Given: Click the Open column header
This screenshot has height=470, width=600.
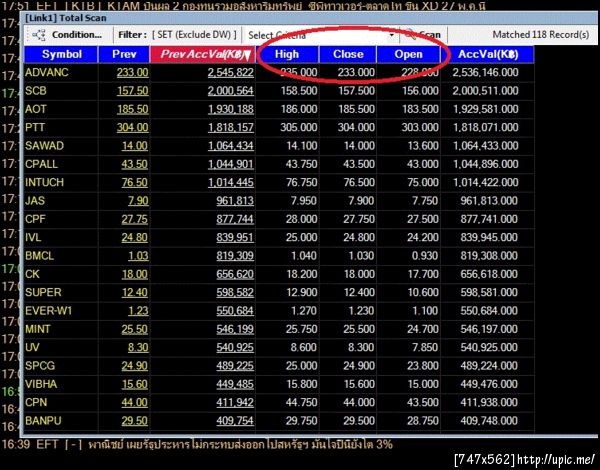Looking at the screenshot, I should (x=408, y=54).
